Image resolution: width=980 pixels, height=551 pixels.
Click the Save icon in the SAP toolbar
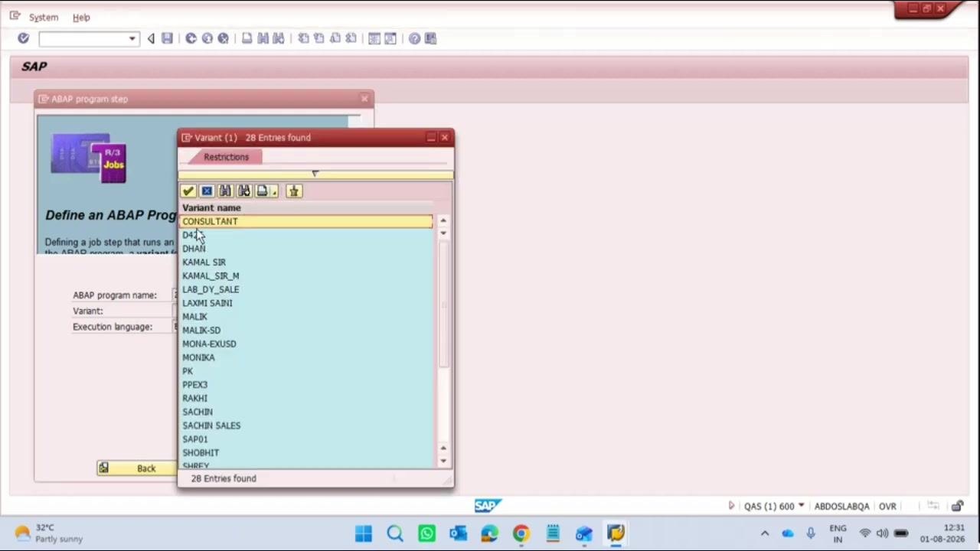click(x=167, y=38)
